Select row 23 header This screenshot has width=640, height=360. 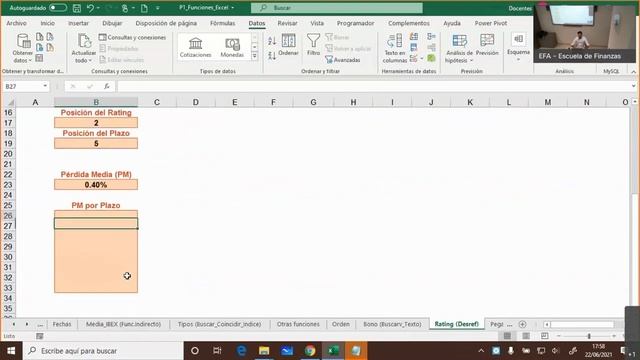click(8, 184)
